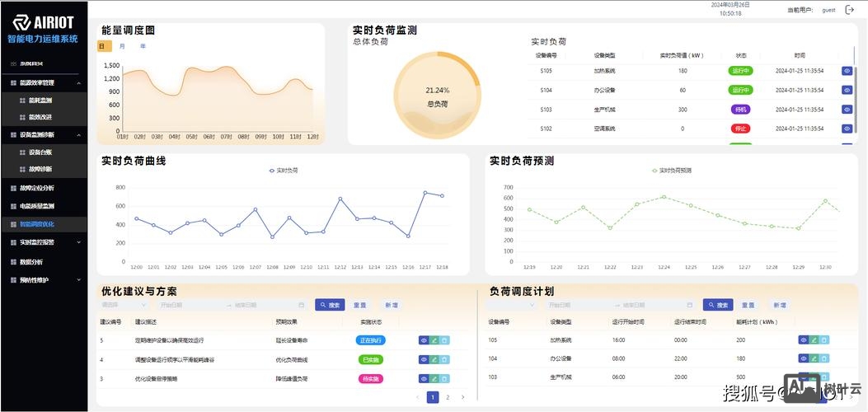Click the 停止 status badge for S102
The image size is (868, 412).
[741, 129]
